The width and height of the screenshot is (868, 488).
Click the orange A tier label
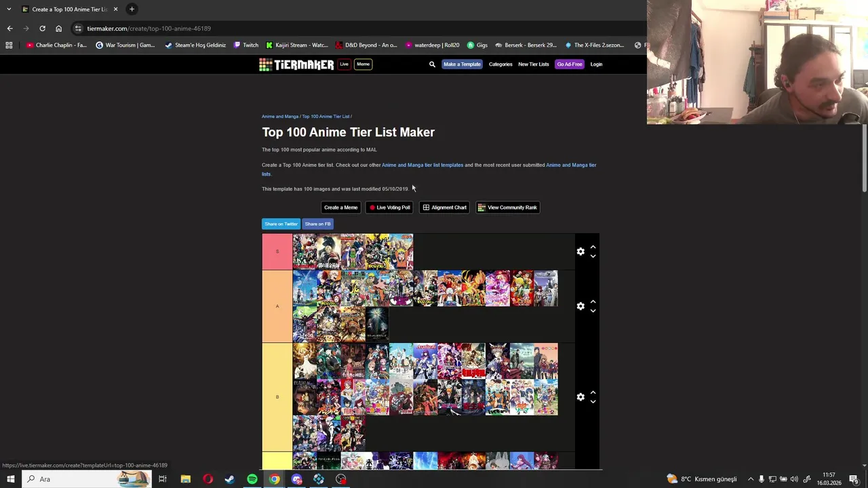[x=277, y=306]
